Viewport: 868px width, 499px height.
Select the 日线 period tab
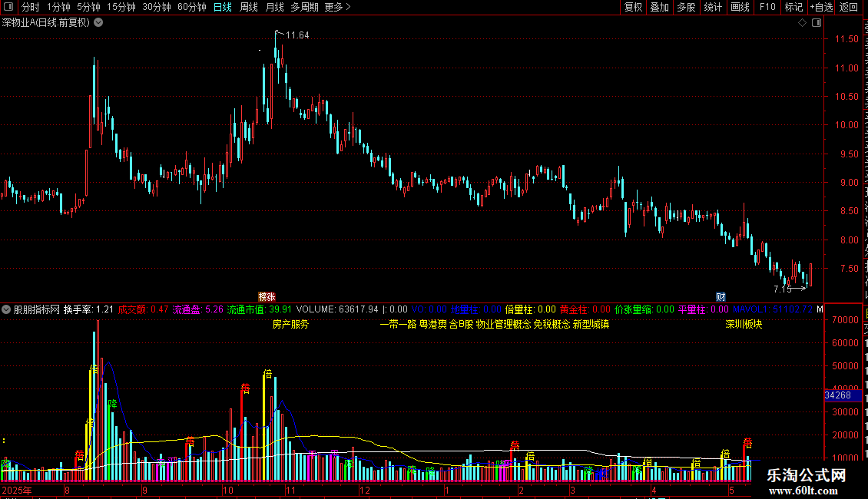pos(223,7)
